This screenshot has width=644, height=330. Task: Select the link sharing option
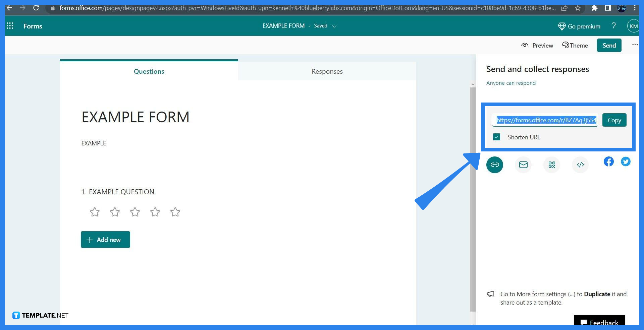click(495, 164)
